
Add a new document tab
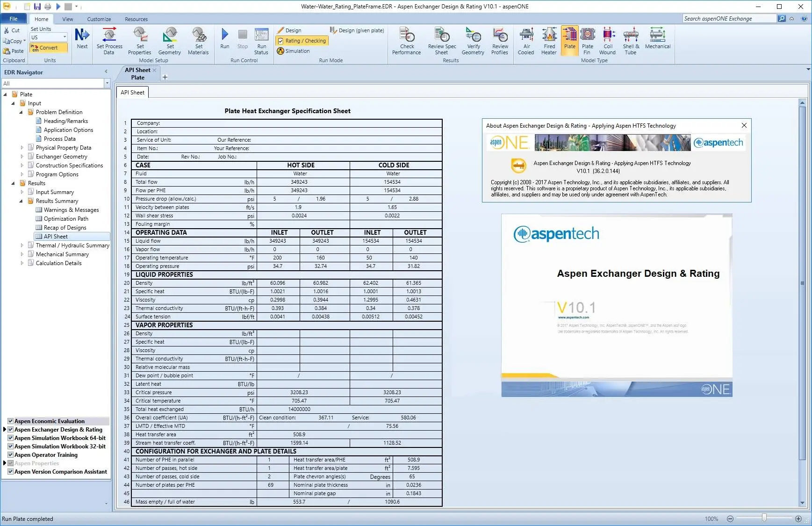coord(165,77)
